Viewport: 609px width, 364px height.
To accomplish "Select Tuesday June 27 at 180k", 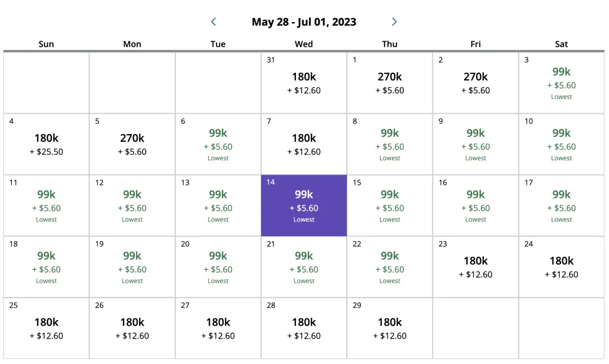I will tap(218, 329).
